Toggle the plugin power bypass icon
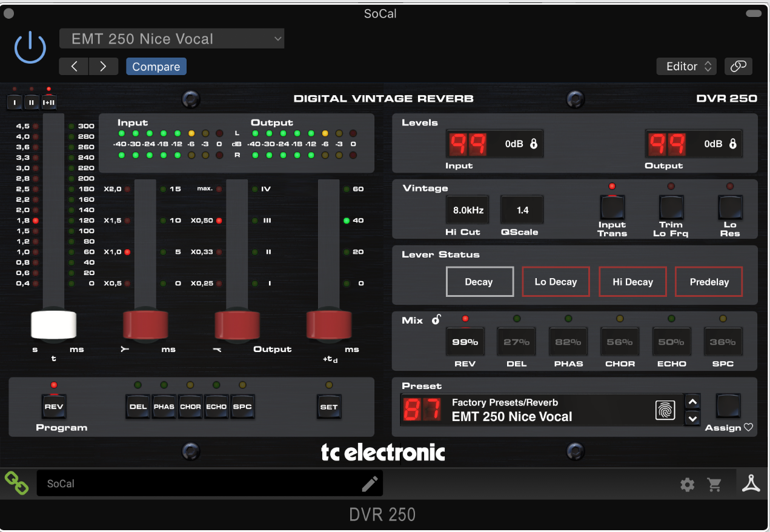The height and width of the screenshot is (532, 770). point(30,47)
